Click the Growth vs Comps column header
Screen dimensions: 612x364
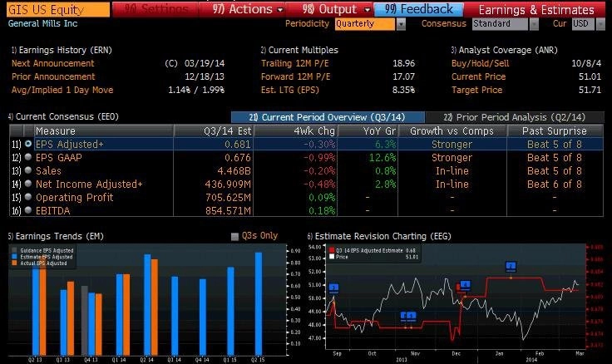[452, 130]
